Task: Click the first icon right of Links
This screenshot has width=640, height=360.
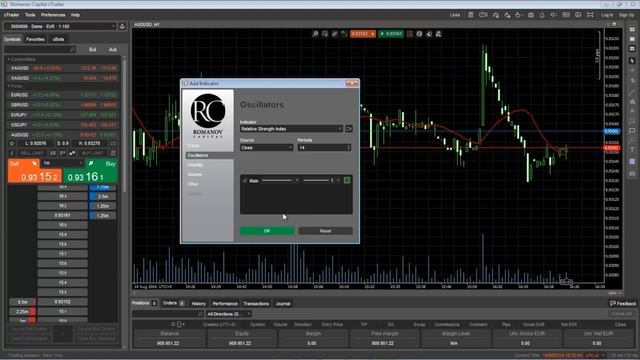Action: [471, 15]
